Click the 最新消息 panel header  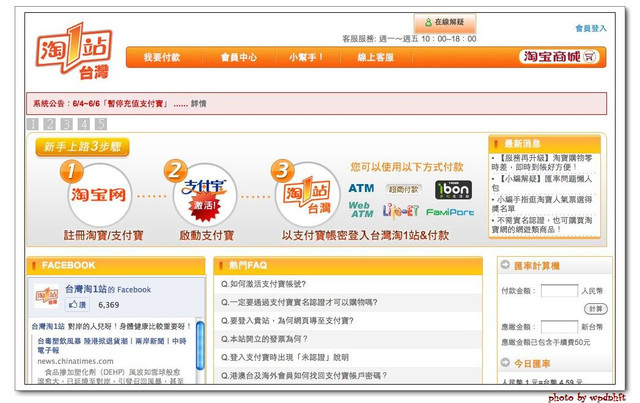click(x=544, y=144)
